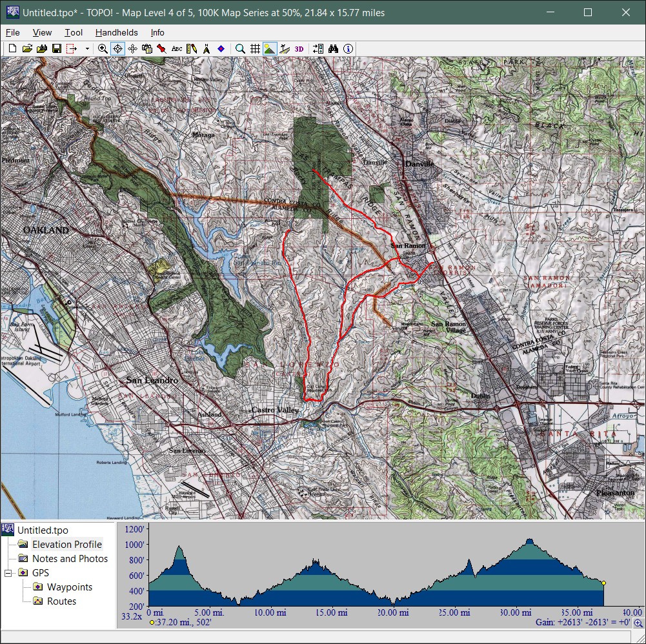646x644 pixels.
Task: Open the Tool menu
Action: 74,32
